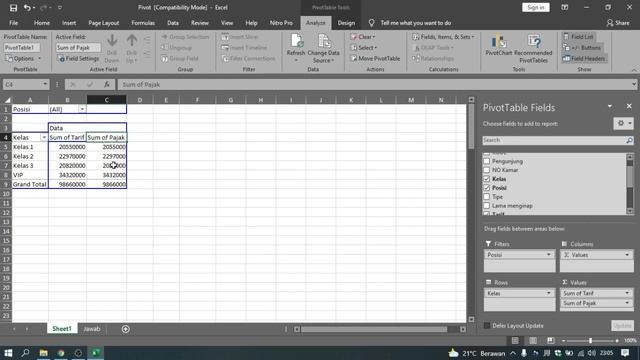Check the Tipe field checkbox
This screenshot has height=360, width=640.
point(487,197)
